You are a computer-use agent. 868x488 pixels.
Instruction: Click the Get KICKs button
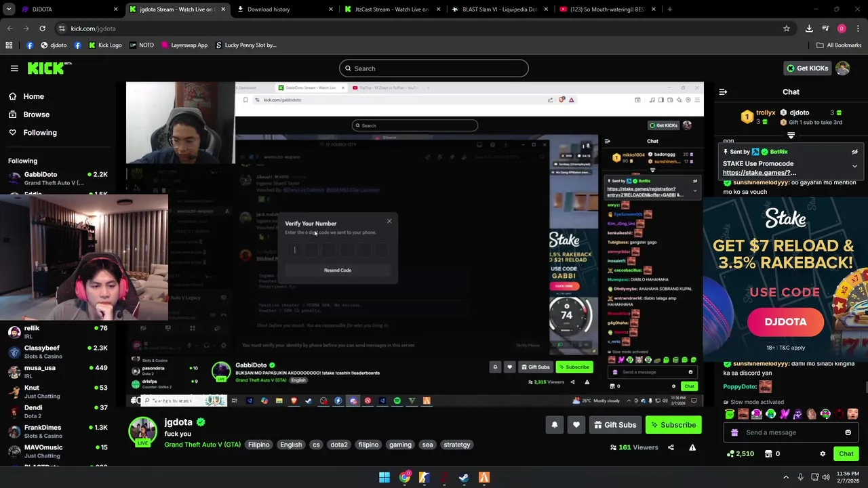point(806,68)
